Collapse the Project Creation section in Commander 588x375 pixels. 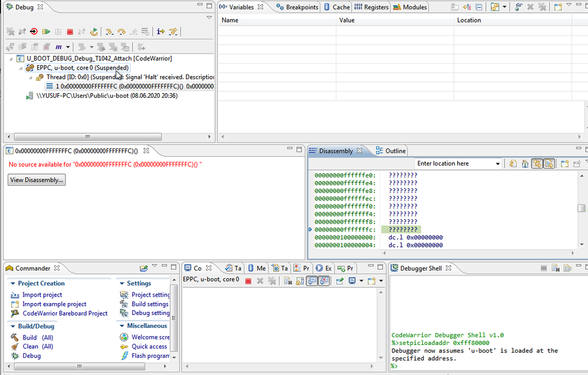pyautogui.click(x=12, y=284)
